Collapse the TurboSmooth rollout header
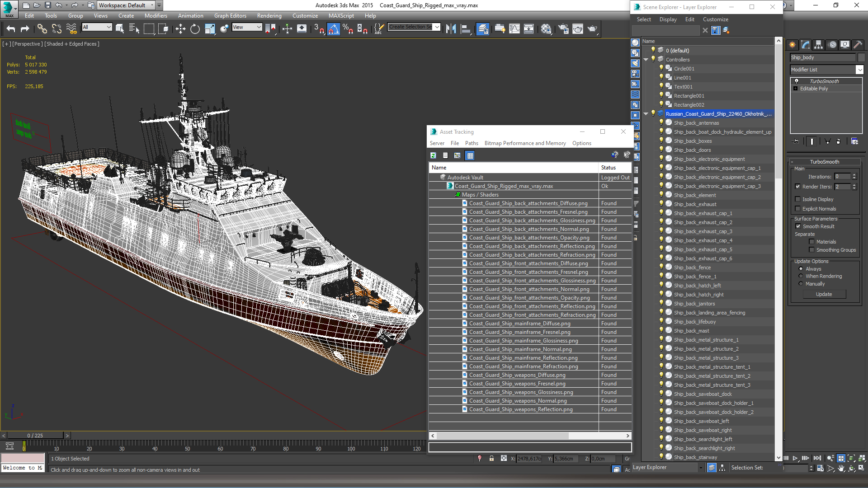This screenshot has height=488, width=868. tap(824, 162)
